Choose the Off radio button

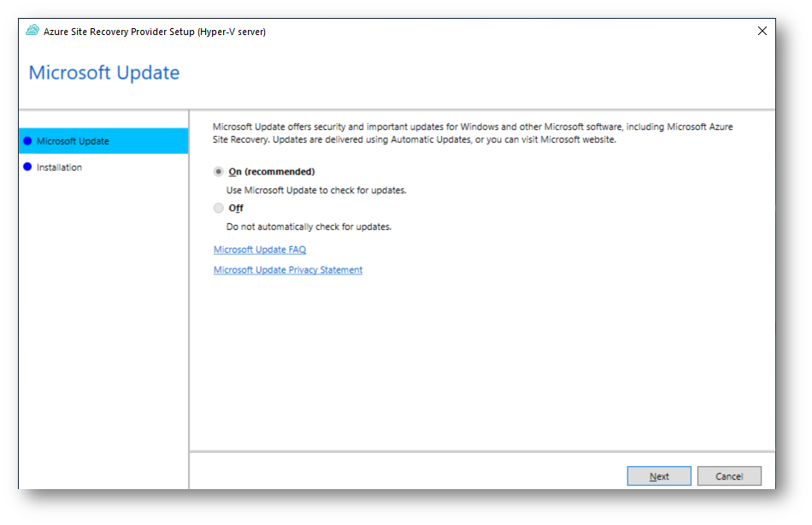click(x=219, y=208)
